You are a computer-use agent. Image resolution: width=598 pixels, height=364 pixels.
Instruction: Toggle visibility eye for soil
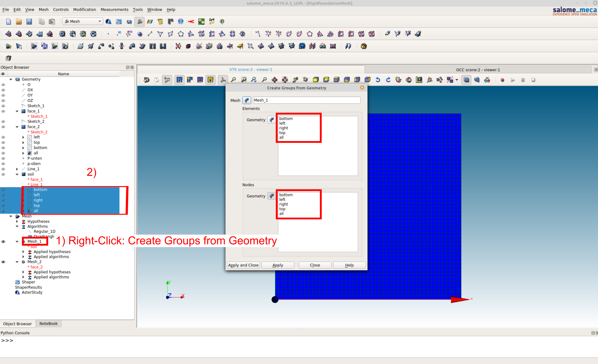pyautogui.click(x=3, y=174)
